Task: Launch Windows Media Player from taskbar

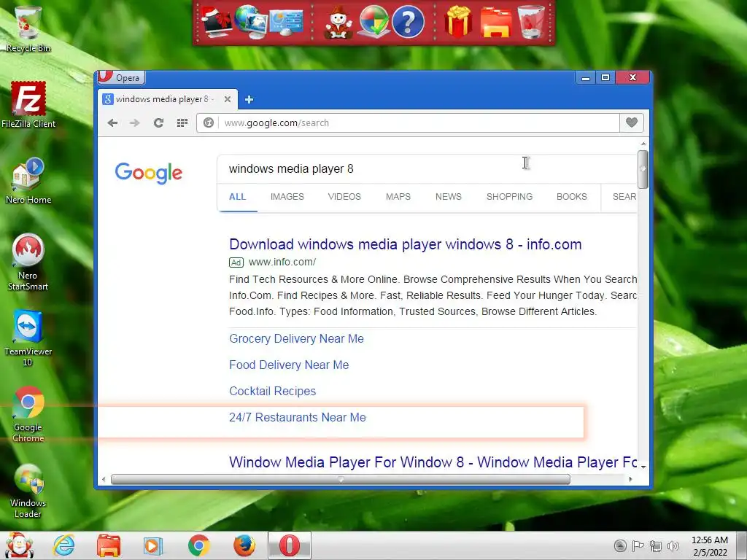Action: click(x=153, y=545)
